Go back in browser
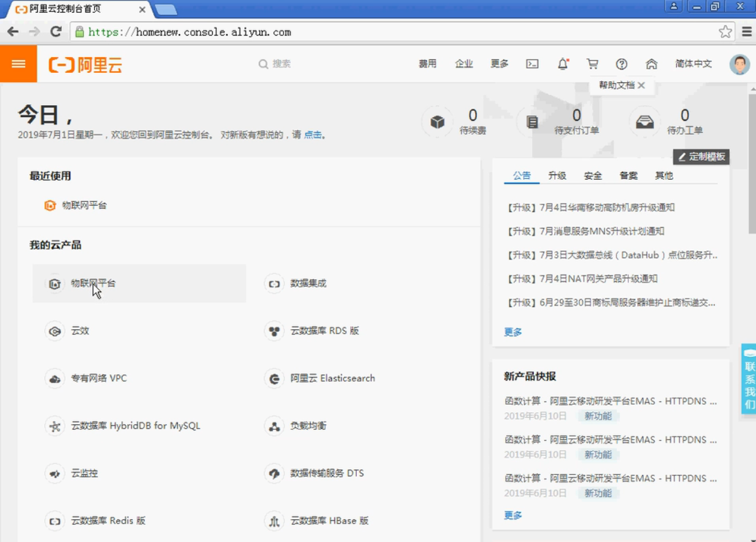 13,32
